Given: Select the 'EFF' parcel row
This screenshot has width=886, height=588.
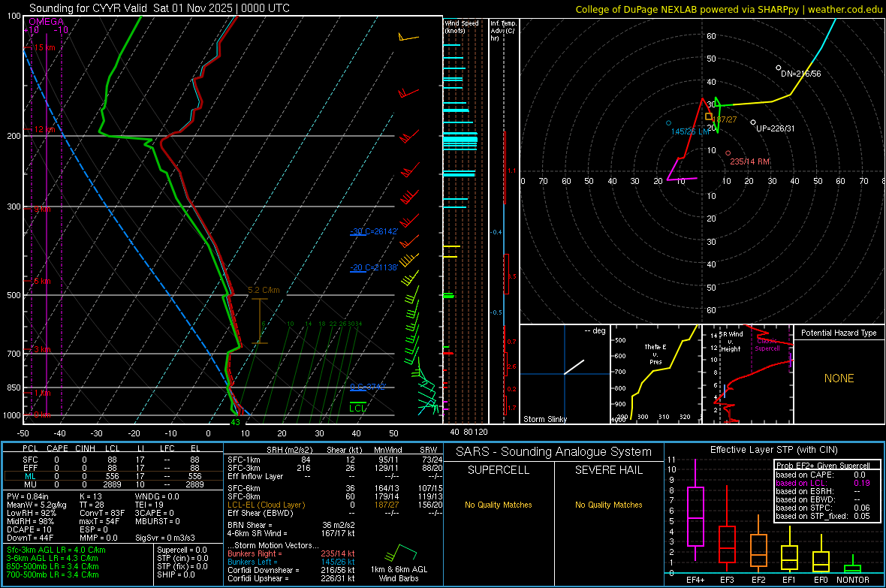Looking at the screenshot, I should coord(112,468).
